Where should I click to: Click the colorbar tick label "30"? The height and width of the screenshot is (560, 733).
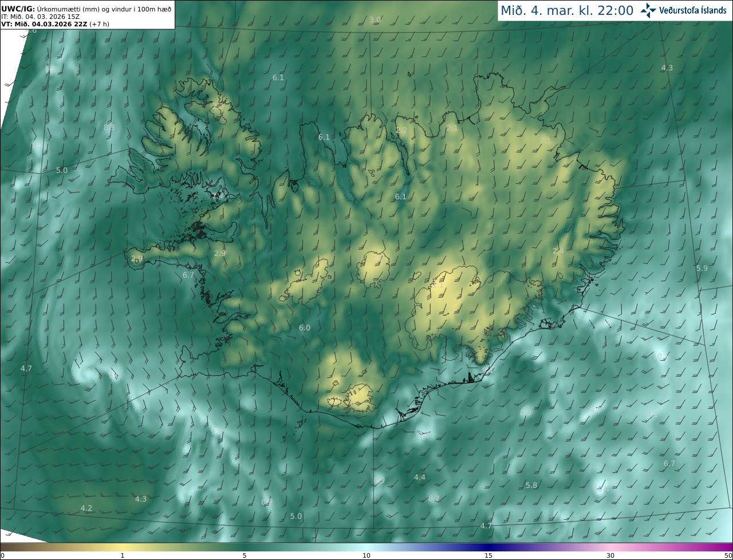(610, 555)
